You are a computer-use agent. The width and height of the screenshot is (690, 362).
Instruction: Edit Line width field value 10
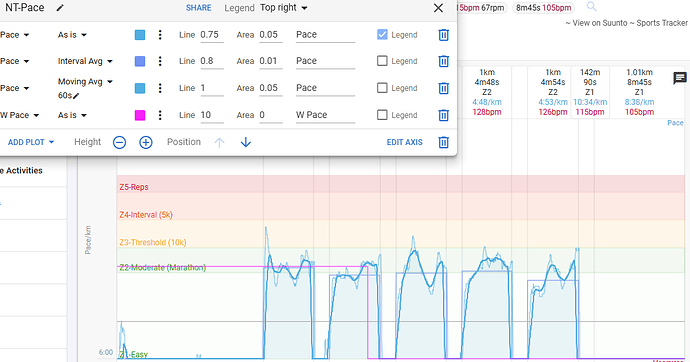click(212, 115)
